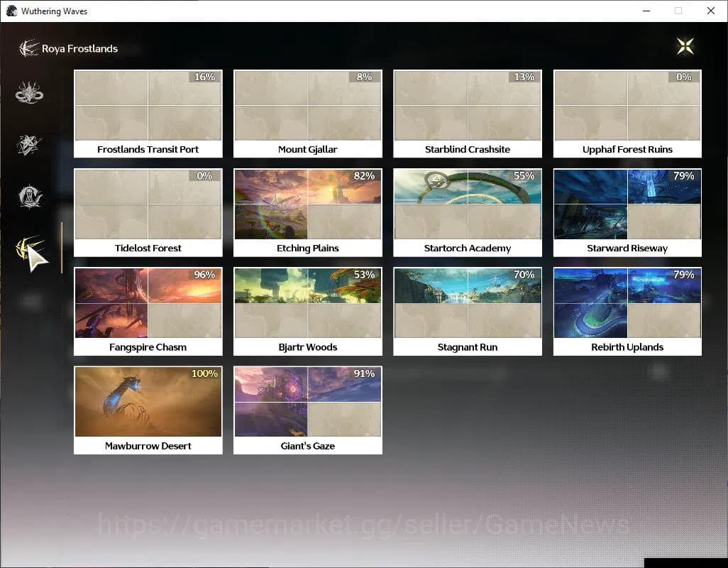The height and width of the screenshot is (568, 728).
Task: Select the golden Roya Frostlands sidebar emblem
Action: coord(30,248)
